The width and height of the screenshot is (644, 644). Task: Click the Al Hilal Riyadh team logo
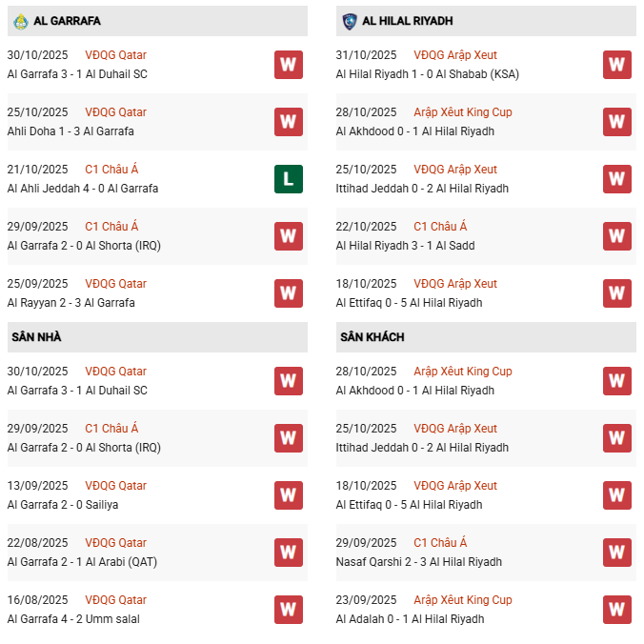tap(349, 20)
